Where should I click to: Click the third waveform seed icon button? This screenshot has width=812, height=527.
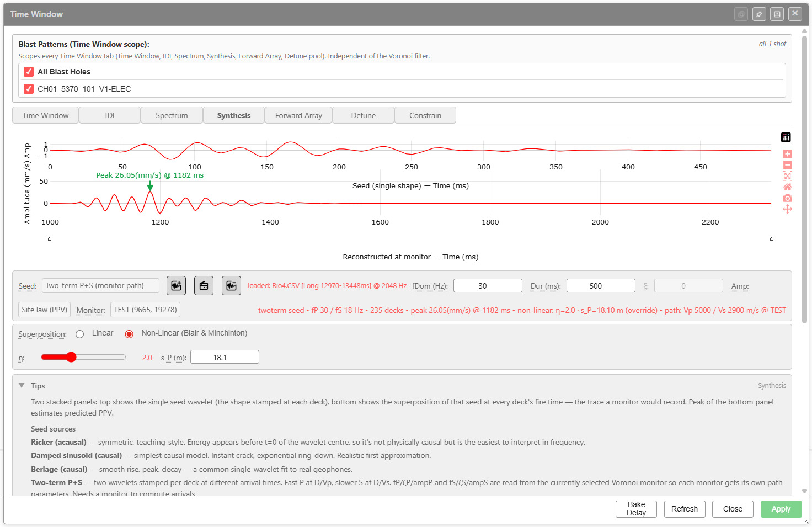click(231, 286)
